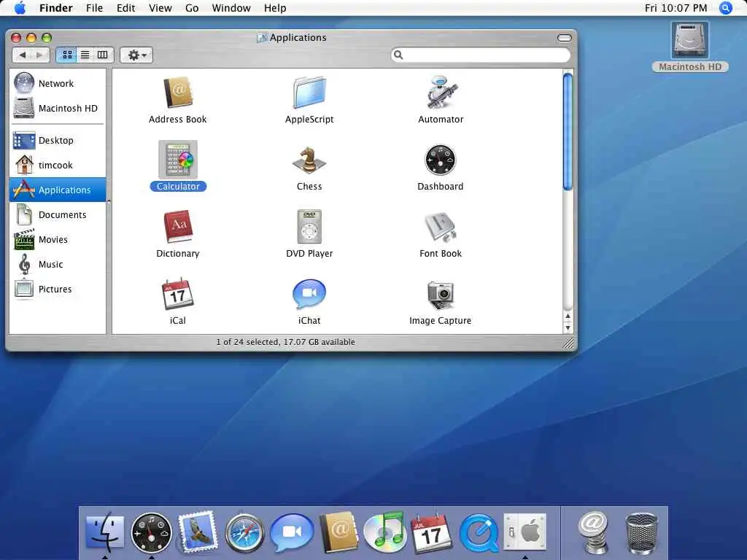Launch iTunes from the Dock
Viewport: 747px width, 560px height.
pyautogui.click(x=385, y=532)
